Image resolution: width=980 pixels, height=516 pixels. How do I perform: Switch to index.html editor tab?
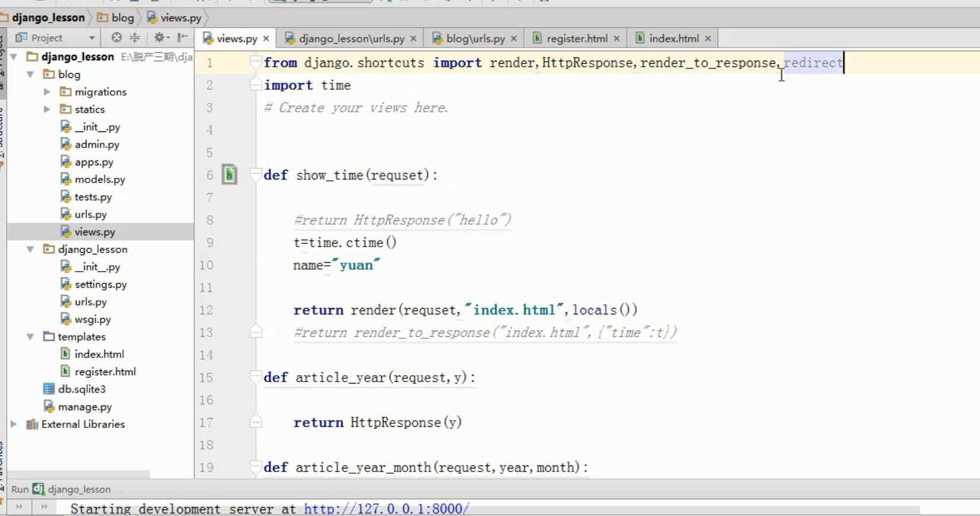point(674,38)
